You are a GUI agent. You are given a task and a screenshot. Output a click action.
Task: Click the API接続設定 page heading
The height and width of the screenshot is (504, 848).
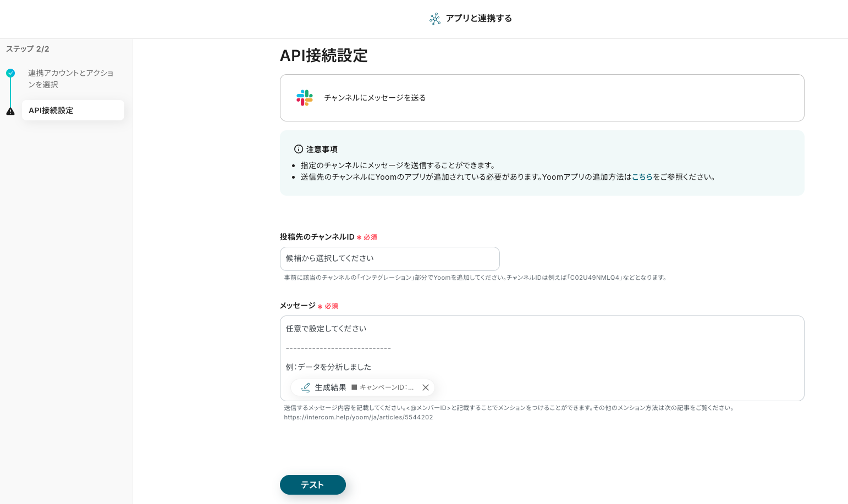point(324,56)
